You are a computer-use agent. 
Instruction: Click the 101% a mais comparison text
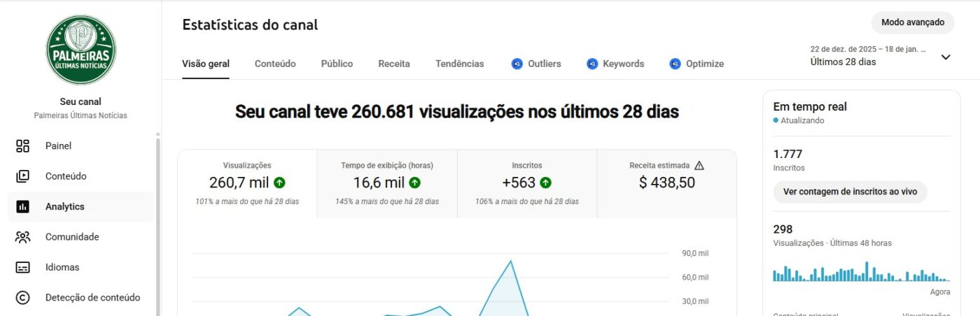tap(247, 201)
